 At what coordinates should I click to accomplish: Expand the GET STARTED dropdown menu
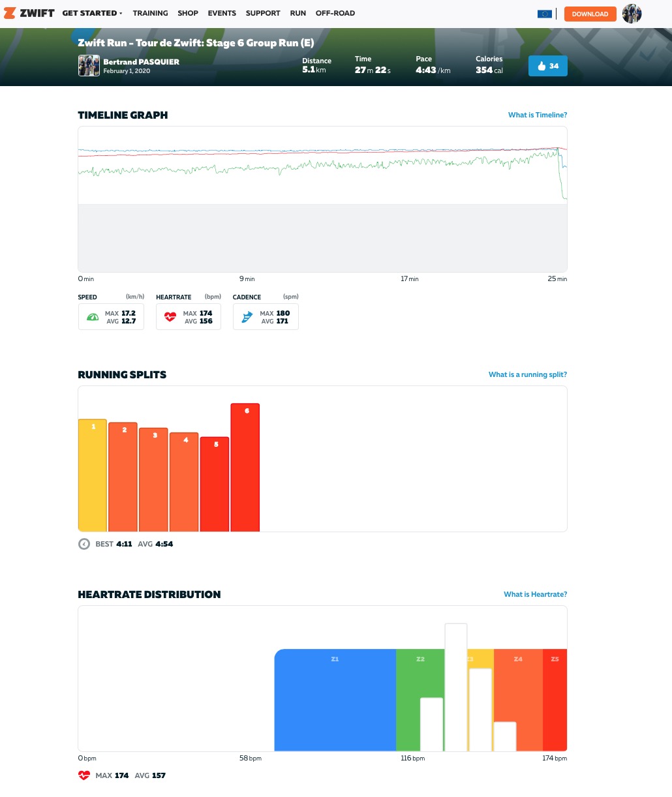point(92,13)
